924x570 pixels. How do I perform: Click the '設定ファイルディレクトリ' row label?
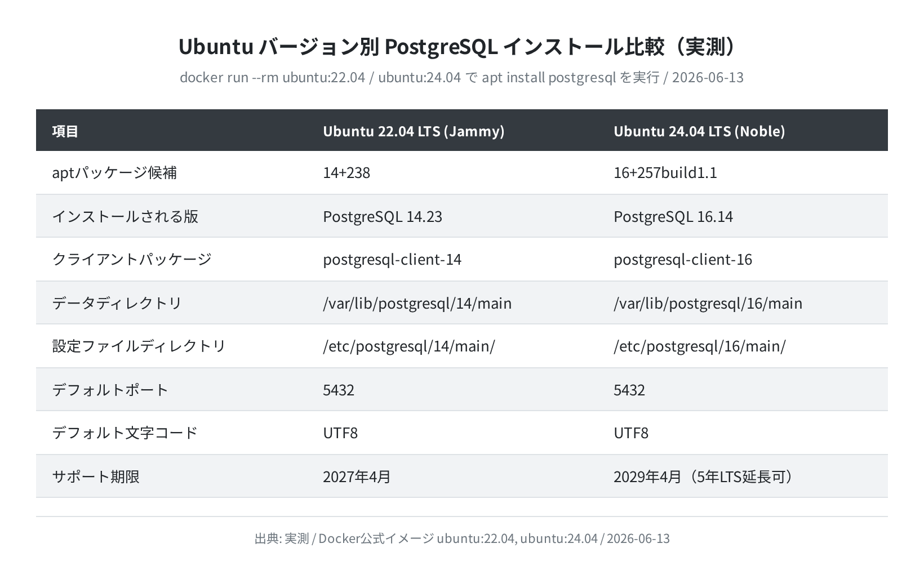coord(139,346)
